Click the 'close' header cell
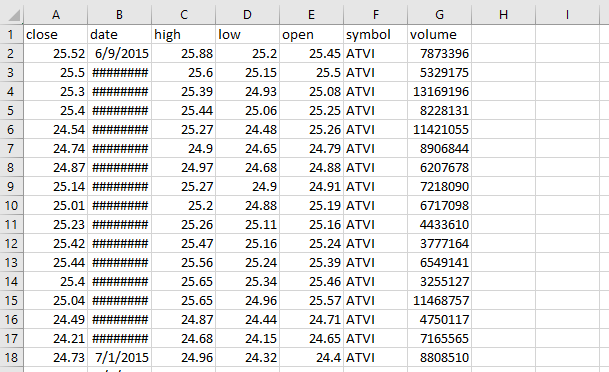Viewport: 609px width, 372px height. [56, 34]
